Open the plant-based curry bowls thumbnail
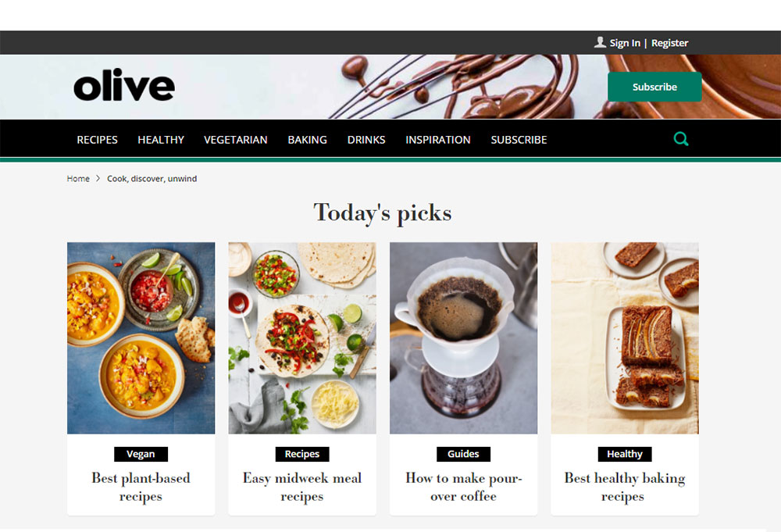The image size is (781, 532). 141,337
